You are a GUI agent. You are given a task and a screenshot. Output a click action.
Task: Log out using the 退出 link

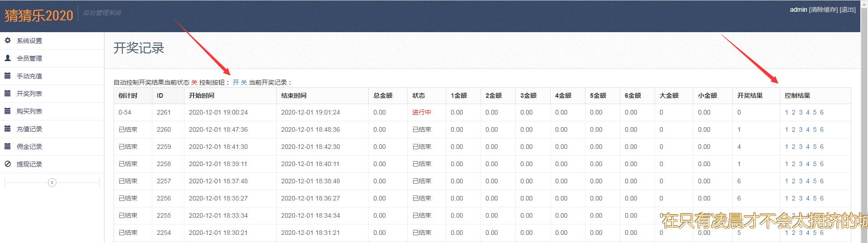pos(848,10)
